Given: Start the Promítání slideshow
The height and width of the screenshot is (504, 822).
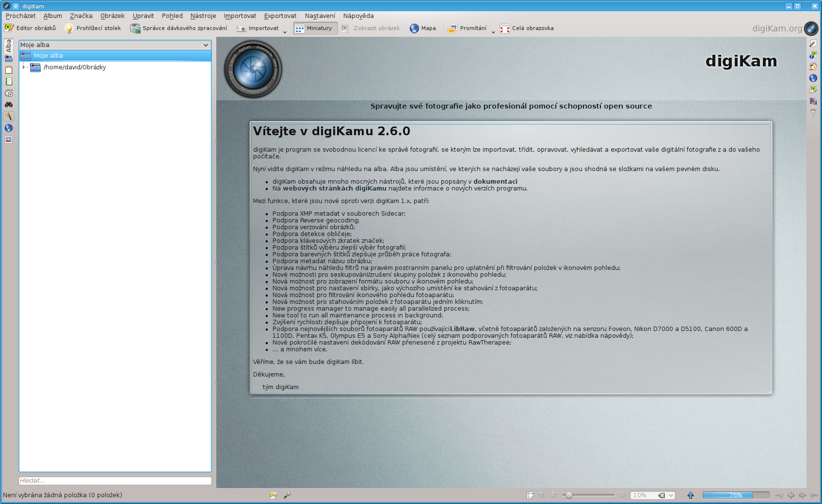Looking at the screenshot, I should point(467,28).
